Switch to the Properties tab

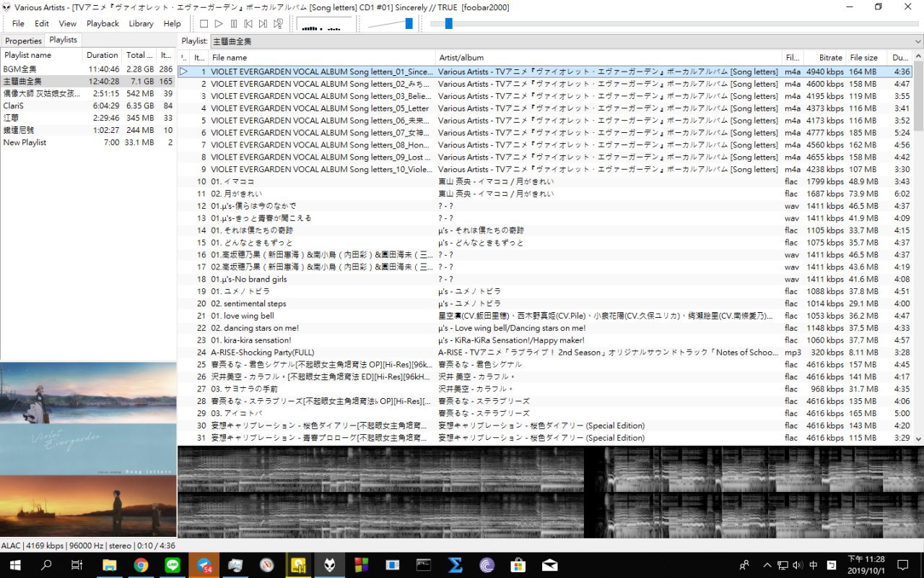click(x=23, y=41)
